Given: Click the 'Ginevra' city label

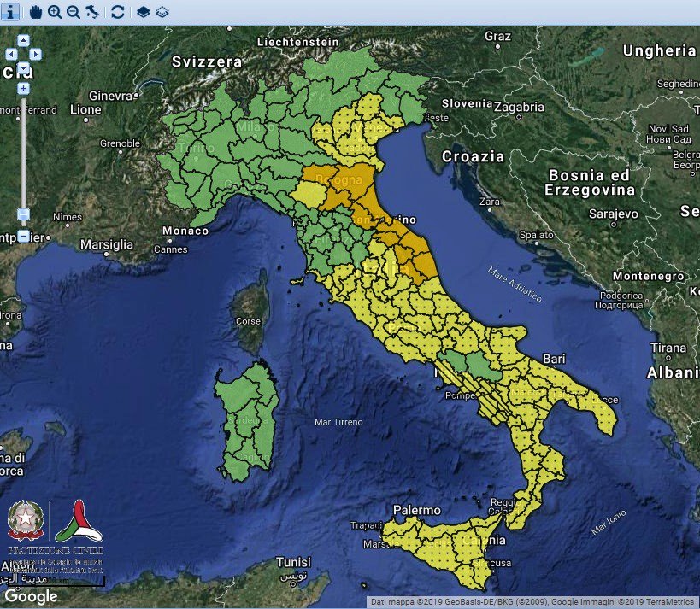Looking at the screenshot, I should (x=111, y=96).
